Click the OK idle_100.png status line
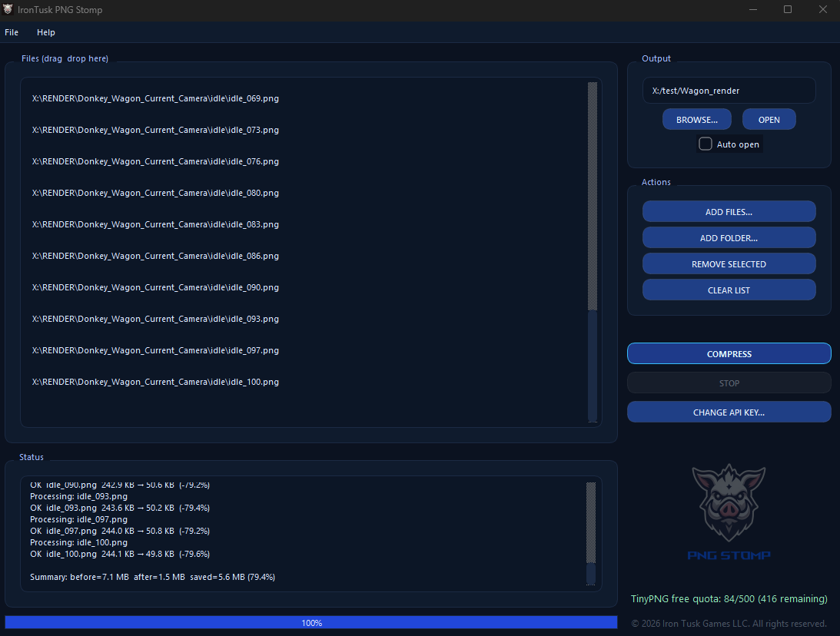This screenshot has height=636, width=840. click(120, 554)
